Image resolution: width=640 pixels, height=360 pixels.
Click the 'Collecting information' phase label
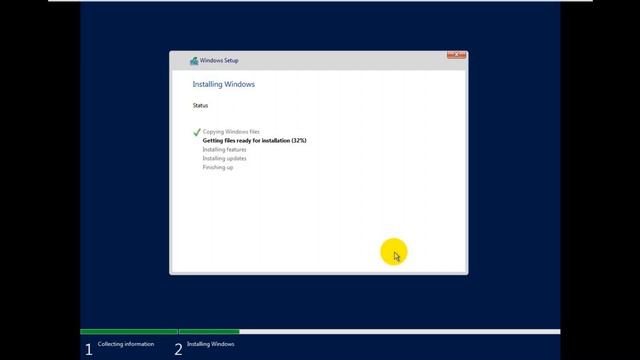[x=126, y=344]
